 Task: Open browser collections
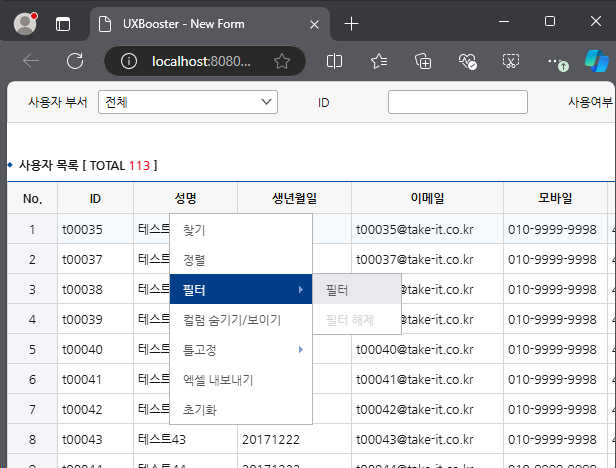(x=423, y=61)
